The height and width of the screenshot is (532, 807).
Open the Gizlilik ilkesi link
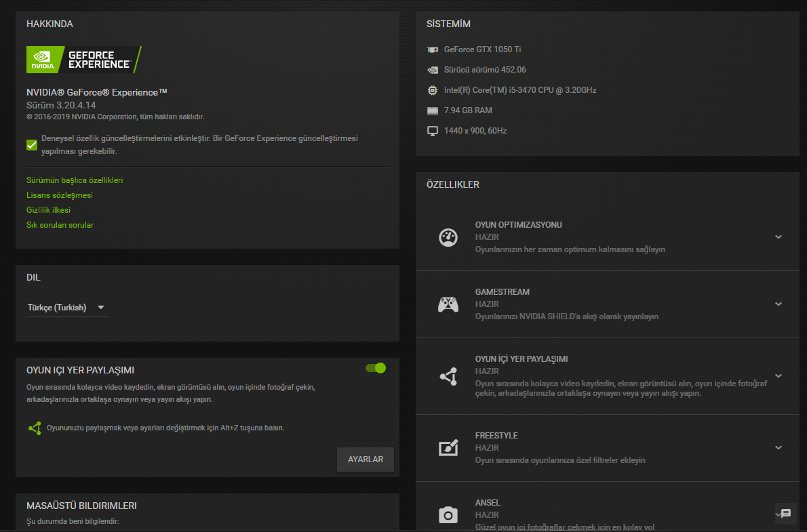pyautogui.click(x=48, y=211)
